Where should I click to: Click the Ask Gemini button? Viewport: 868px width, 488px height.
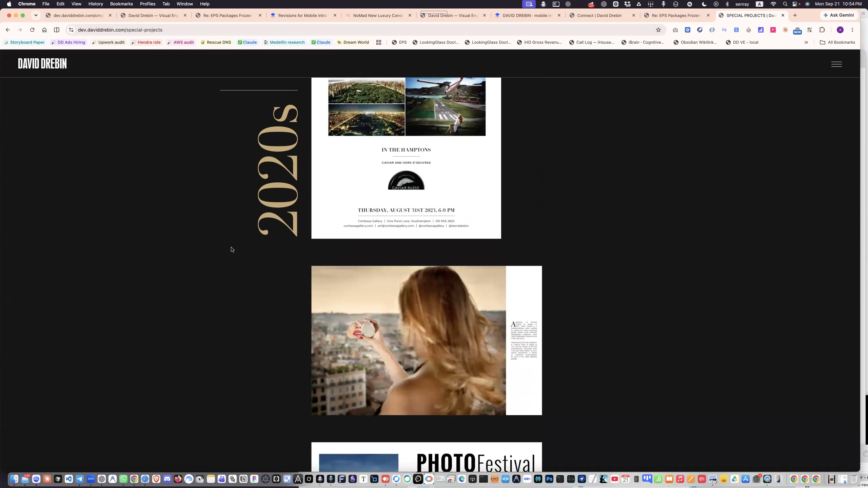coord(839,15)
